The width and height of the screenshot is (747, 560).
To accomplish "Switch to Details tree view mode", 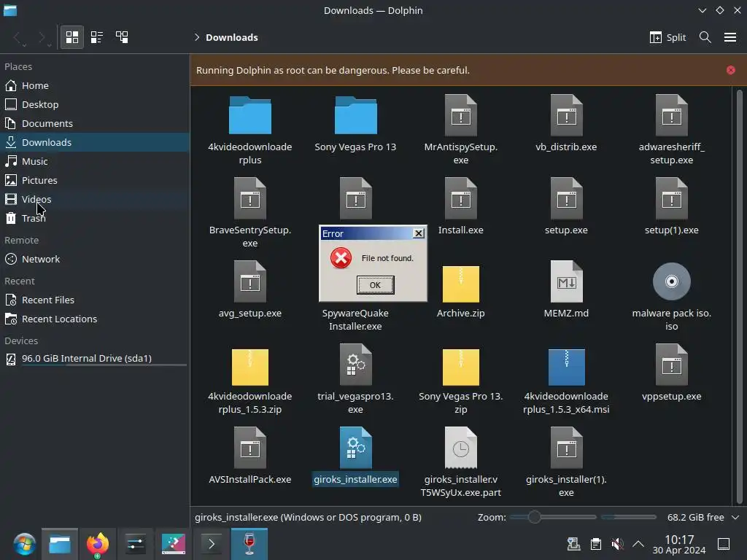I will point(122,37).
